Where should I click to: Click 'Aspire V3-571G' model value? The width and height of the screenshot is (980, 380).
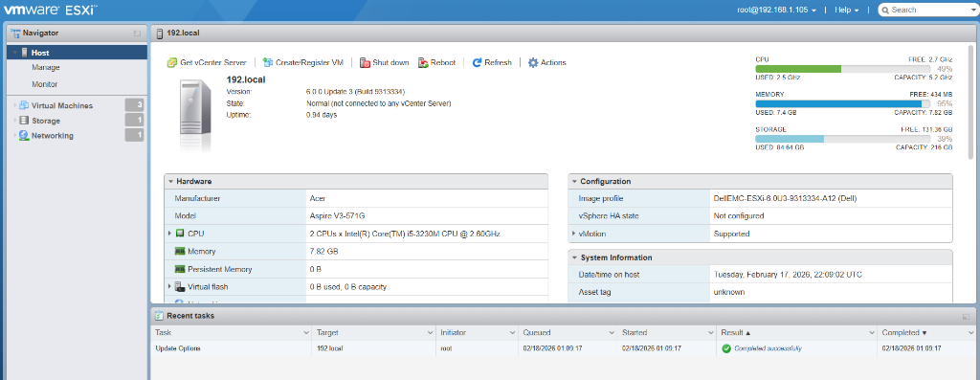(337, 215)
